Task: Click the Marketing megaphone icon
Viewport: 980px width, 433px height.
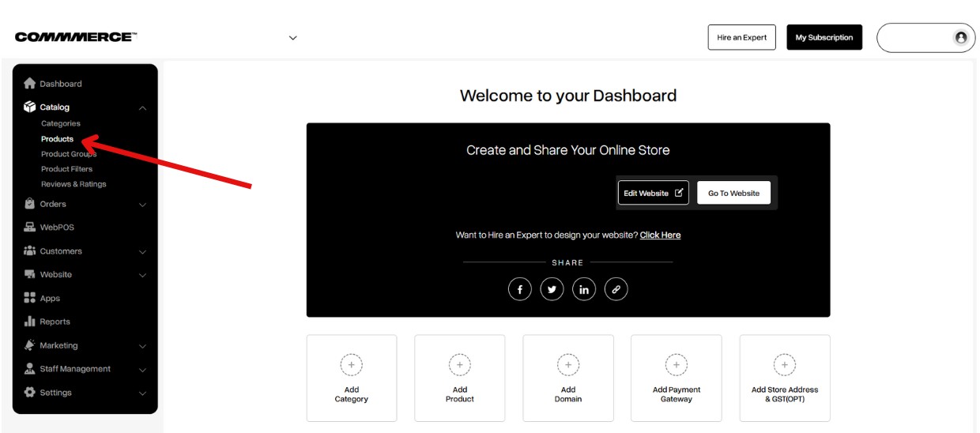Action: (x=30, y=345)
